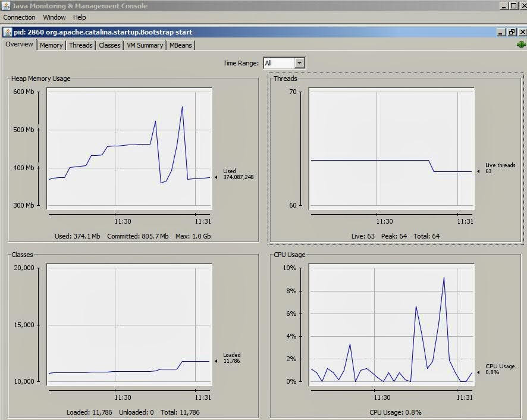The height and width of the screenshot is (420, 527).
Task: Minimize the inner pid 2860 window
Action: click(501, 32)
